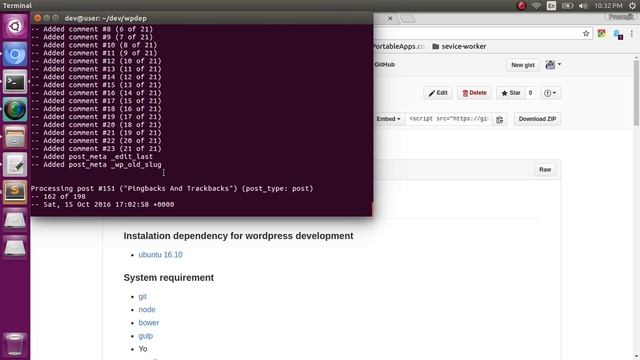The width and height of the screenshot is (640, 360).
Task: Open the sound volume indicator
Action: pyautogui.click(x=583, y=6)
